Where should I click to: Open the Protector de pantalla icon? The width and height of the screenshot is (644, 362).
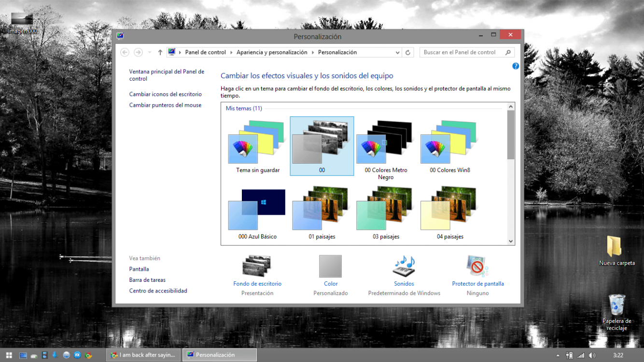coord(477,266)
